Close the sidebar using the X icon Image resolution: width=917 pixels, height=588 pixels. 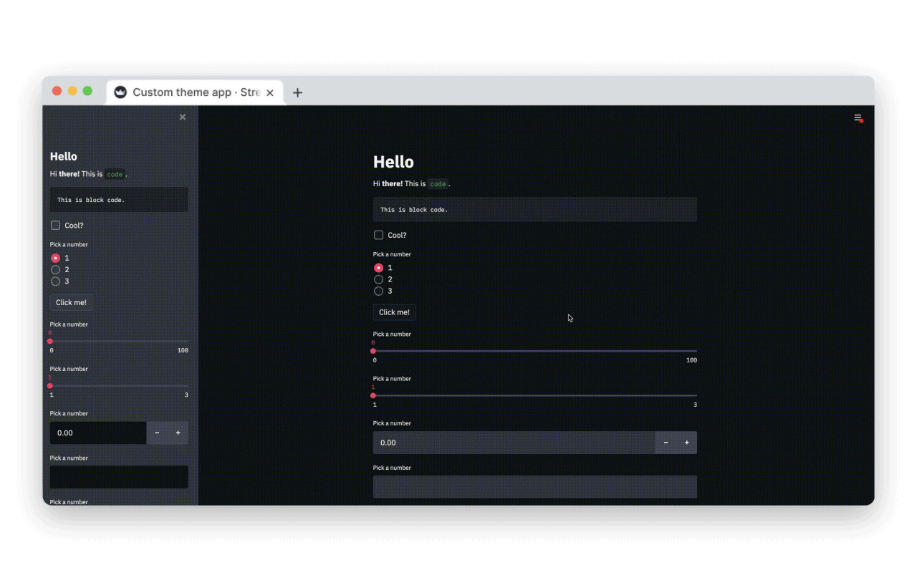click(182, 117)
